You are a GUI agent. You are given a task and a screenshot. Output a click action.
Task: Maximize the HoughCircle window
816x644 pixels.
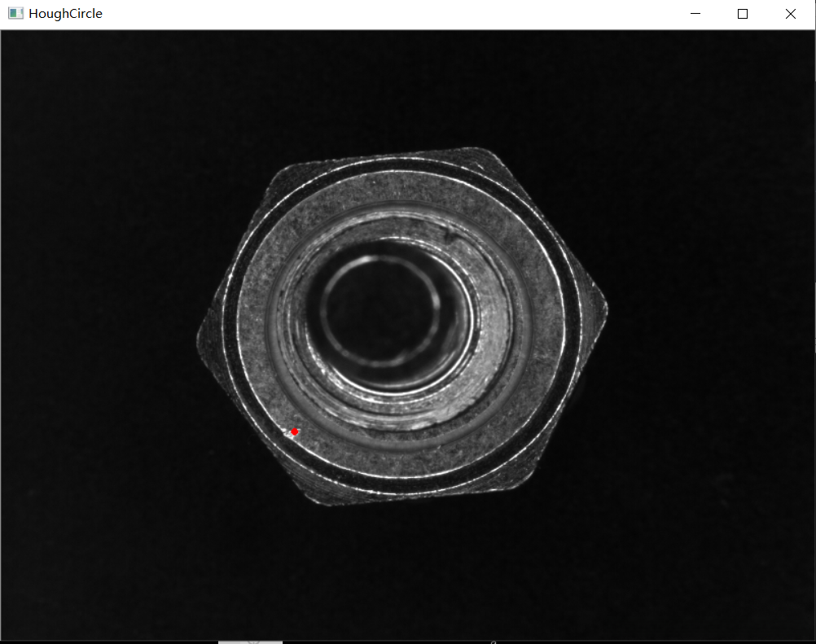tap(743, 14)
